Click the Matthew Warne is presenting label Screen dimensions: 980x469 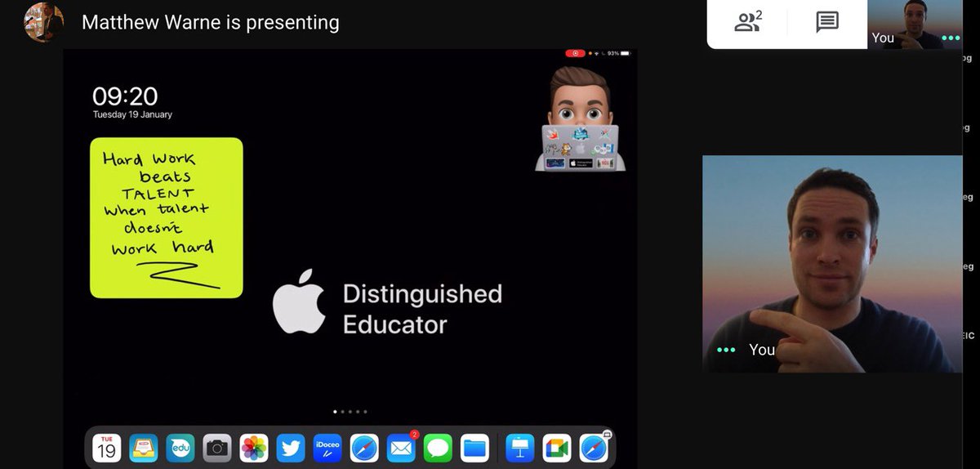pyautogui.click(x=211, y=22)
